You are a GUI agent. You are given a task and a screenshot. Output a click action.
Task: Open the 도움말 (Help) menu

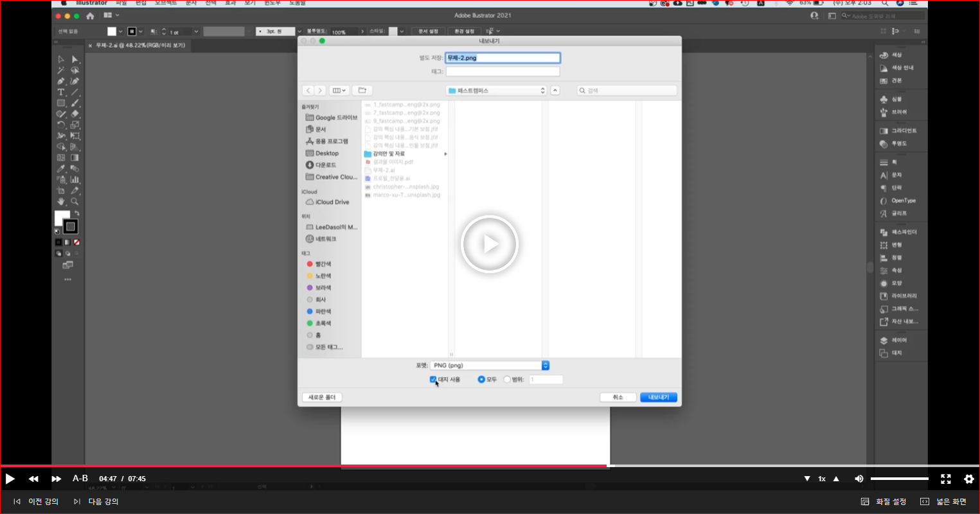(298, 3)
